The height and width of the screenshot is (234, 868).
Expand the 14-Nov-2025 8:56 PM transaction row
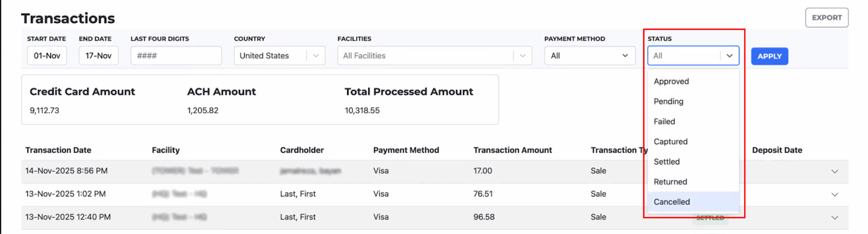834,172
